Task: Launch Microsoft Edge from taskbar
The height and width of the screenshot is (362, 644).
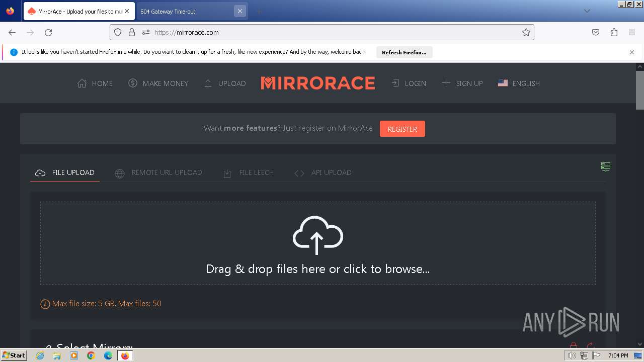Action: [108, 355]
